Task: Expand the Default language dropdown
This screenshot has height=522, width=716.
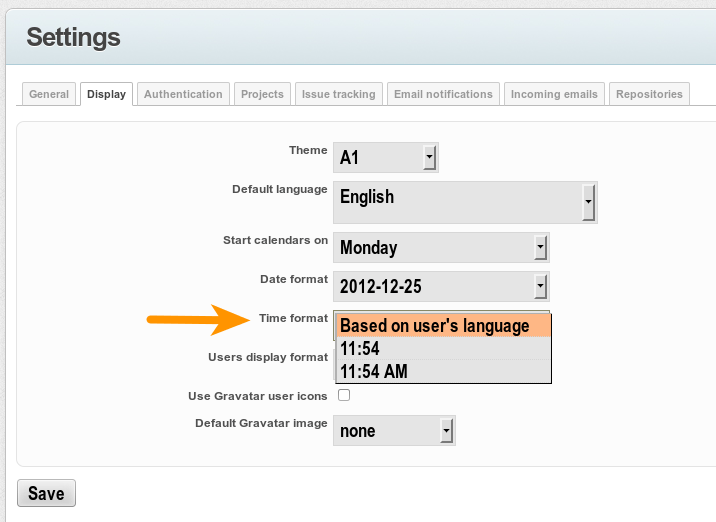Action: [x=465, y=202]
